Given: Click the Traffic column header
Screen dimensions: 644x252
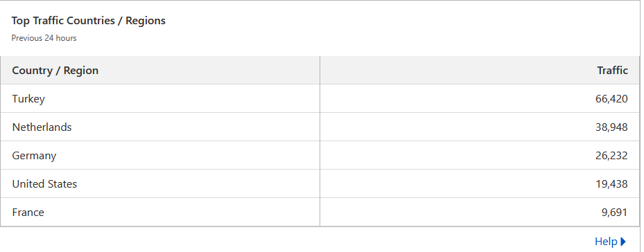Looking at the screenshot, I should pos(612,70).
